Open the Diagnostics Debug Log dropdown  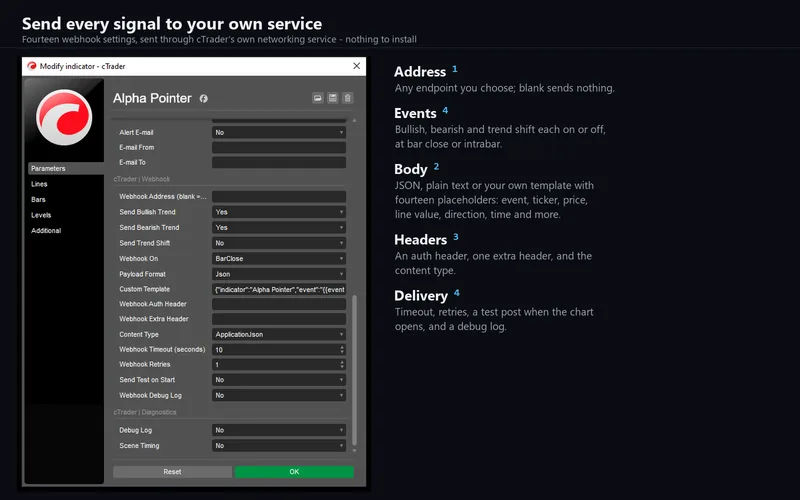(279, 430)
